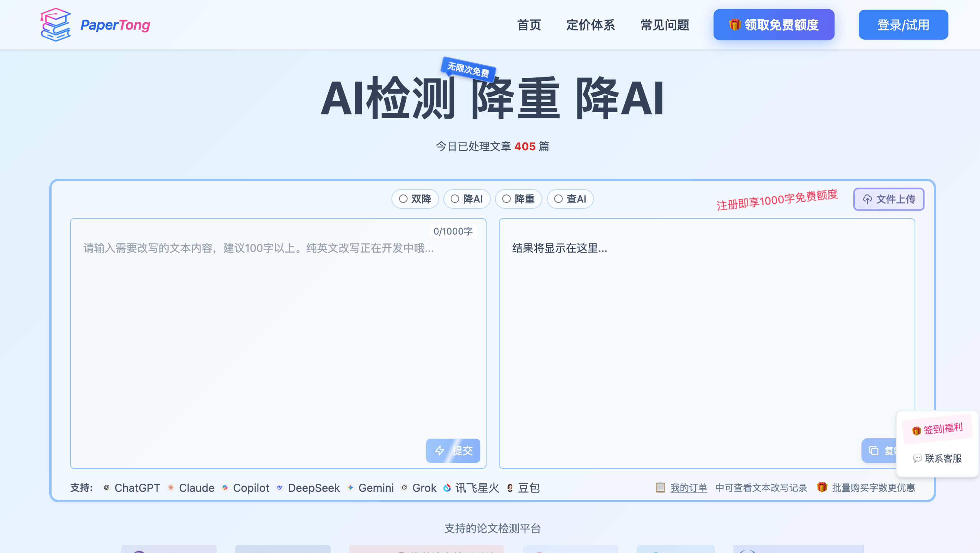The image size is (980, 553).
Task: Select the 查AI radio option
Action: [x=558, y=199]
